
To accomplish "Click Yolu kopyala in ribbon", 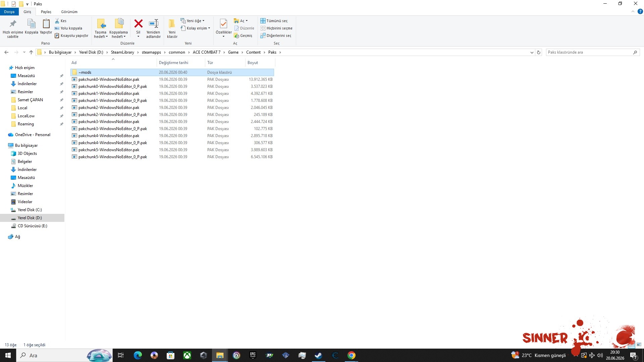I will tap(68, 28).
